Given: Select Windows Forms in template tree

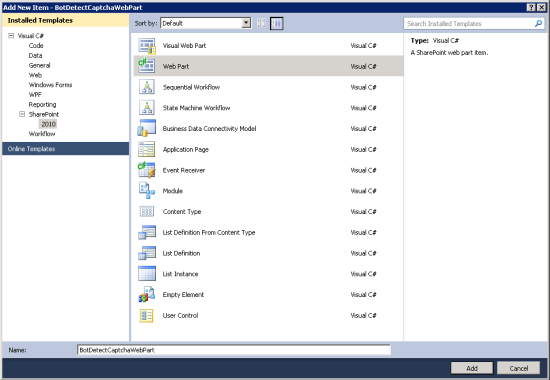Looking at the screenshot, I should 50,85.
